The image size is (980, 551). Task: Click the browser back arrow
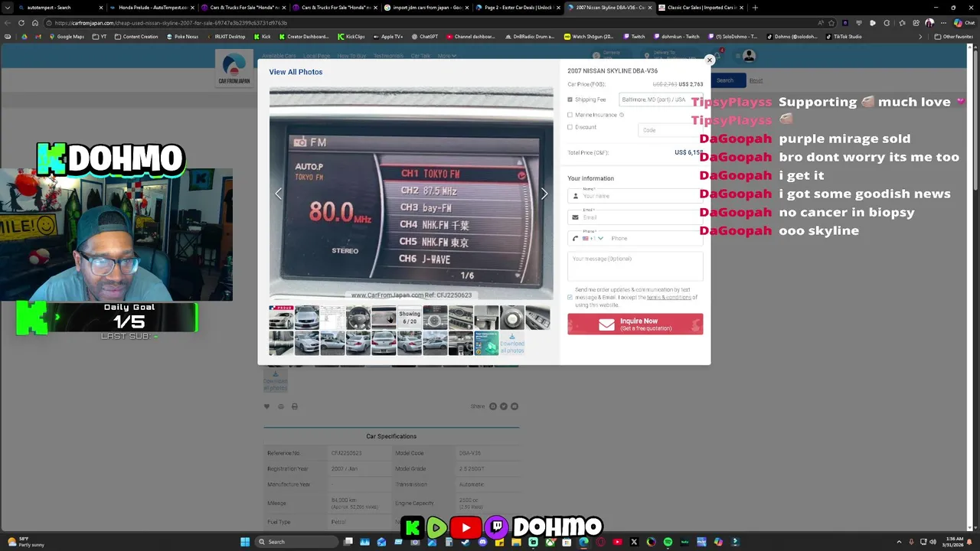8,23
